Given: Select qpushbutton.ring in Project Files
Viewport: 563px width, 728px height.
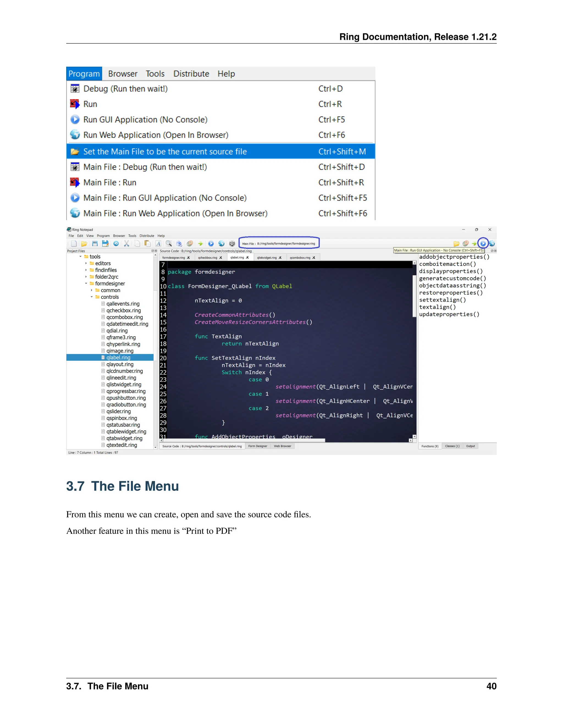Looking at the screenshot, I should tap(126, 398).
